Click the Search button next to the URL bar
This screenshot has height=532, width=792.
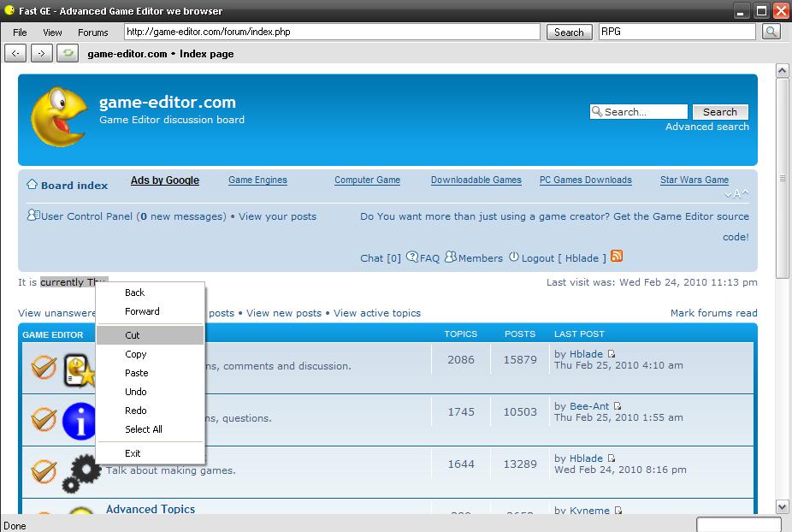point(570,33)
